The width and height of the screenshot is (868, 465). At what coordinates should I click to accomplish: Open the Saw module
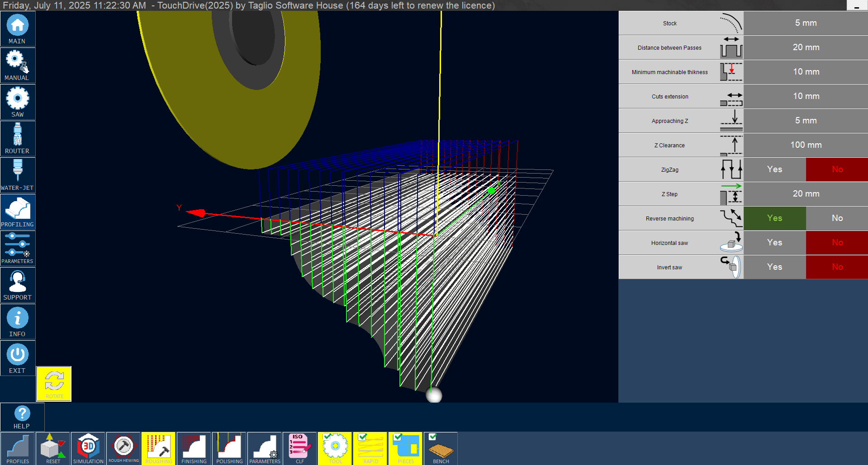coord(18,102)
